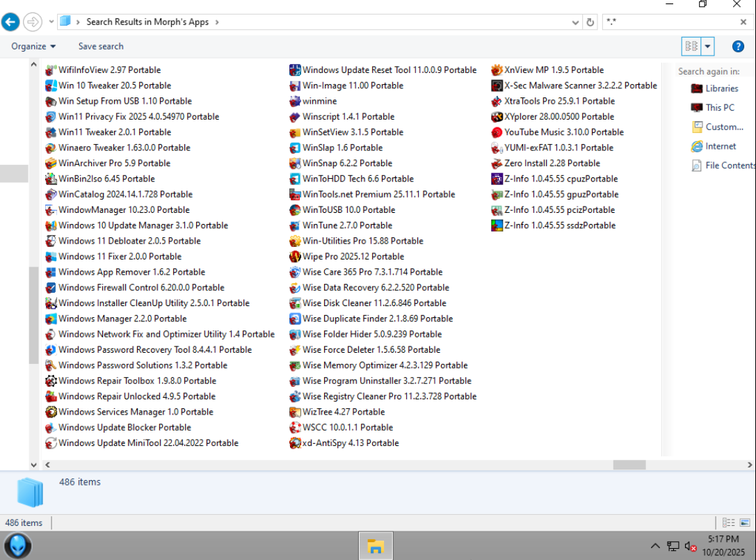The image size is (756, 560).
Task: Select the Z-Info ssdzPortable icon
Action: point(497,225)
